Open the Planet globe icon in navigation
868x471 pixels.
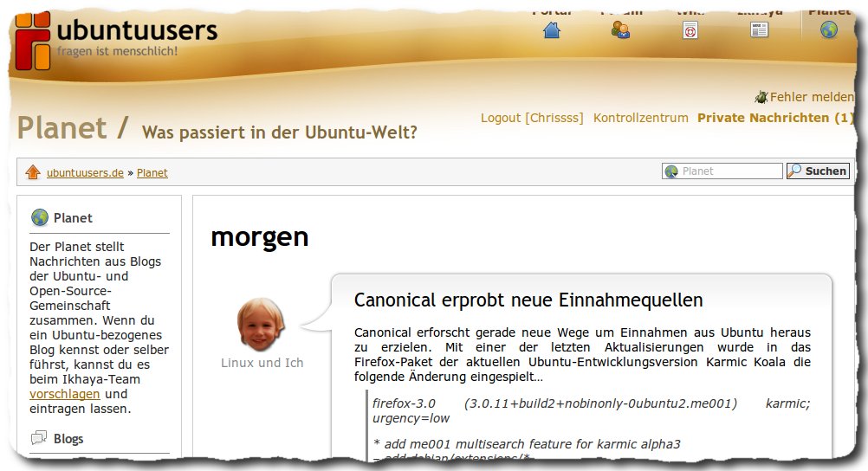[x=829, y=30]
